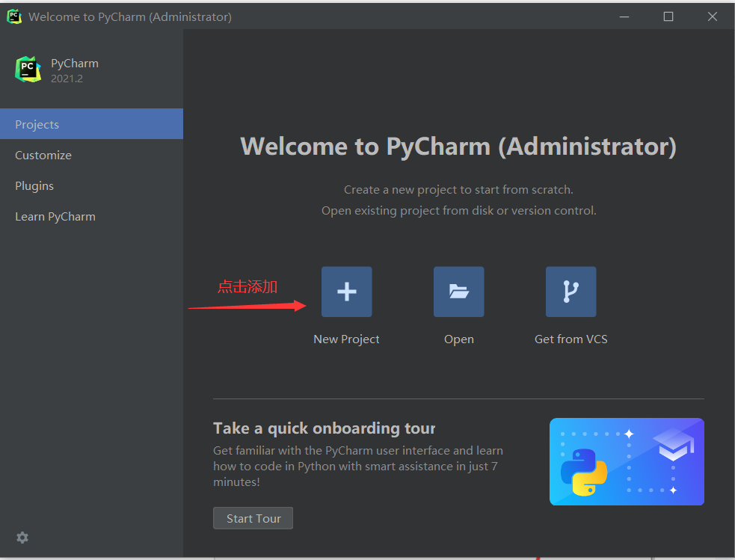Maximize the PyCharm welcome window
The height and width of the screenshot is (560, 735).
click(668, 16)
